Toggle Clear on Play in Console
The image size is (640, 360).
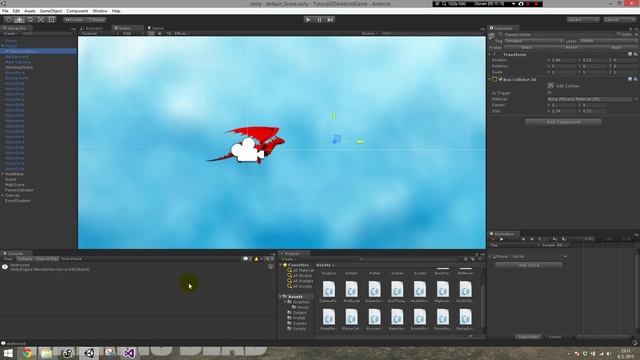(x=47, y=259)
